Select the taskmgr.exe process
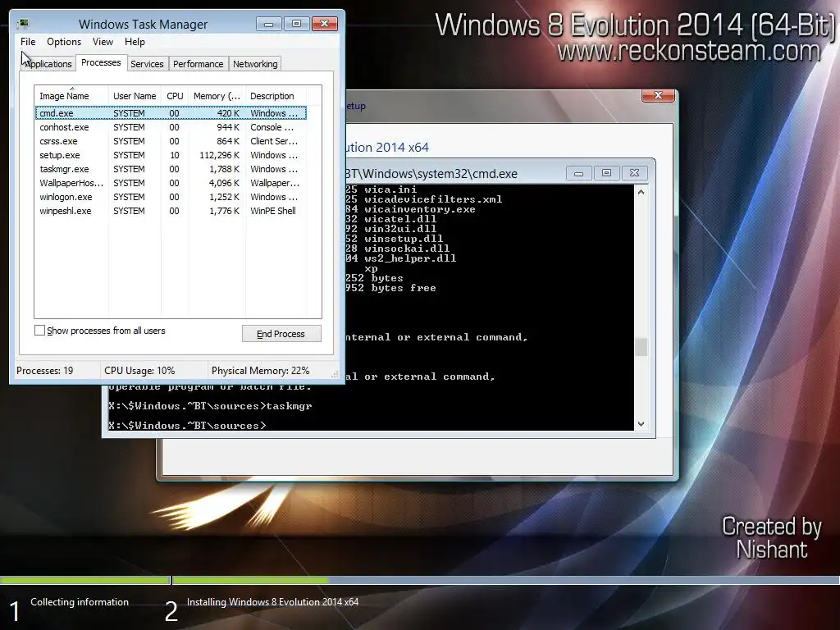The height and width of the screenshot is (630, 840). (x=171, y=169)
